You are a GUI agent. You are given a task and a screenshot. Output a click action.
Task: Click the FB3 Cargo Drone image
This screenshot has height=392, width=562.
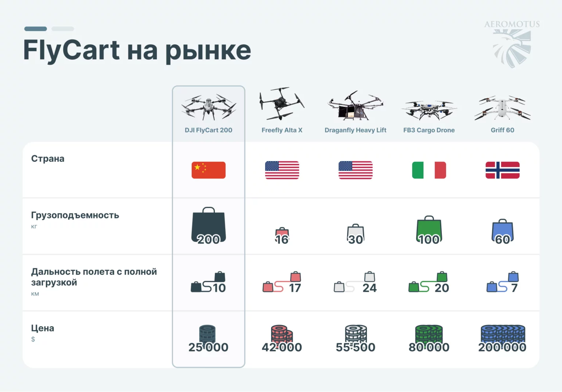[x=429, y=110]
